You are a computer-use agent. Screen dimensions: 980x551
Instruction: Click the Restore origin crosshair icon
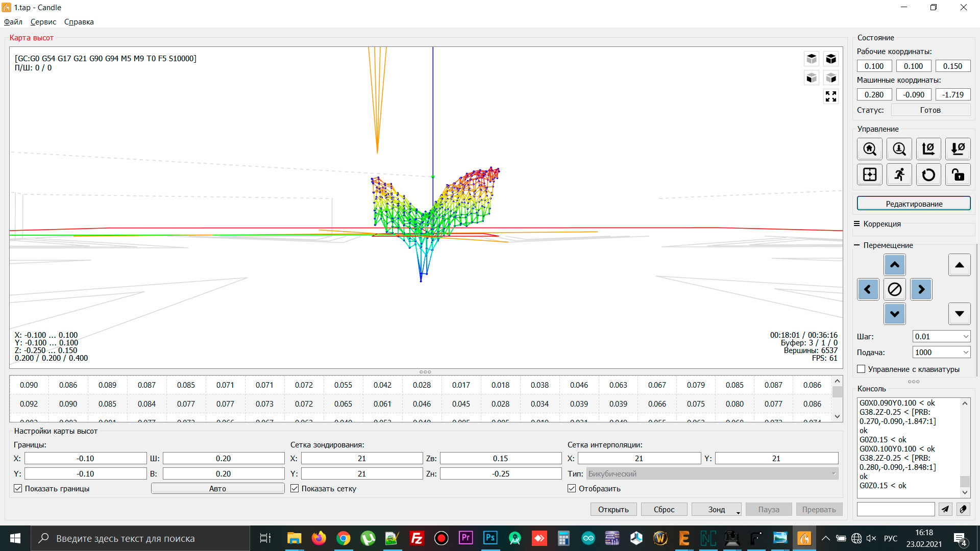point(870,174)
